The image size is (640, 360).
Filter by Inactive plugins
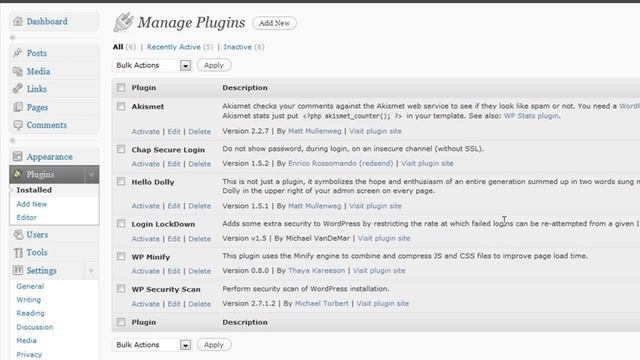(x=238, y=47)
